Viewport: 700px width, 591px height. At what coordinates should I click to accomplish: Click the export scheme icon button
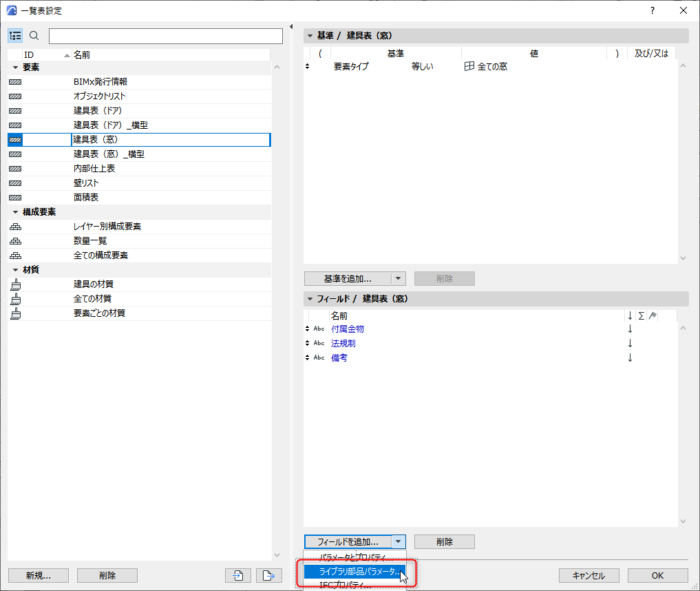pyautogui.click(x=268, y=575)
